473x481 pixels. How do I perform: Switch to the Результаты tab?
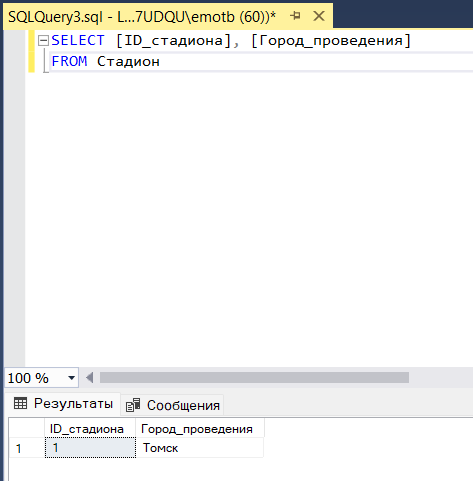click(63, 404)
